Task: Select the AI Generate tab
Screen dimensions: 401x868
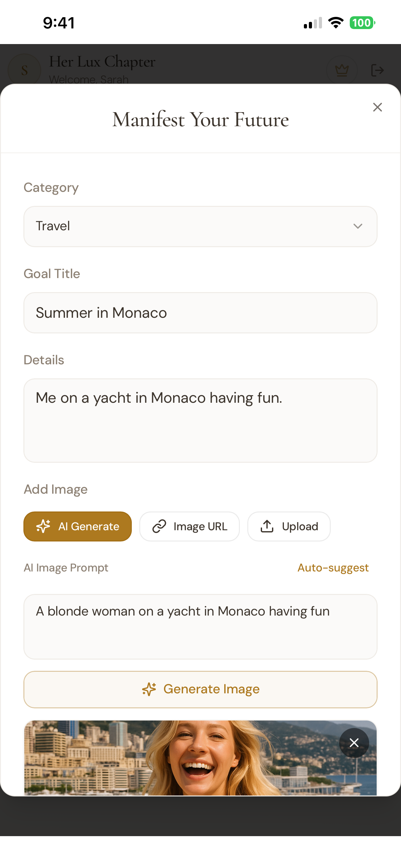Action: pyautogui.click(x=77, y=526)
